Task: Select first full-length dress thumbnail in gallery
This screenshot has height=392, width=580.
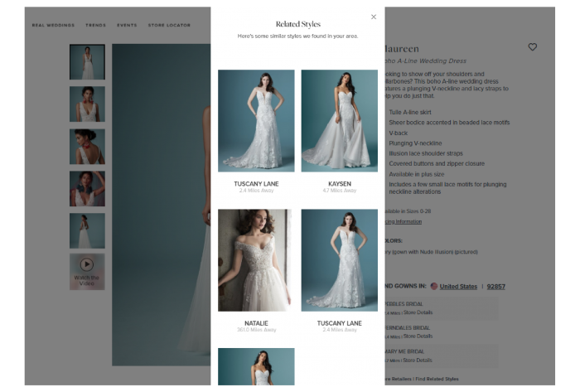Action: coord(87,62)
